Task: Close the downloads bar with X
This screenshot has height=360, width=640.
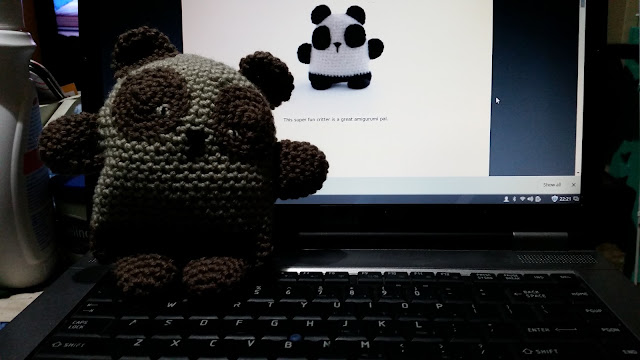Action: (x=573, y=185)
